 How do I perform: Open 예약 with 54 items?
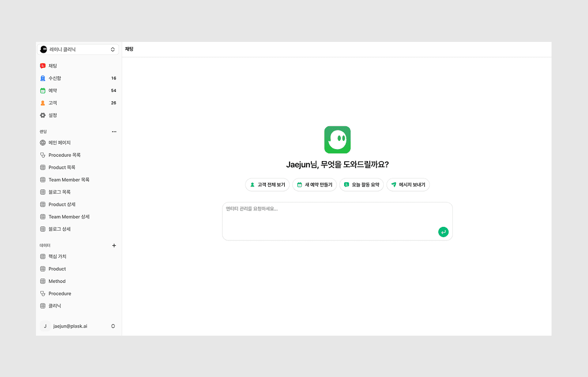coord(78,91)
